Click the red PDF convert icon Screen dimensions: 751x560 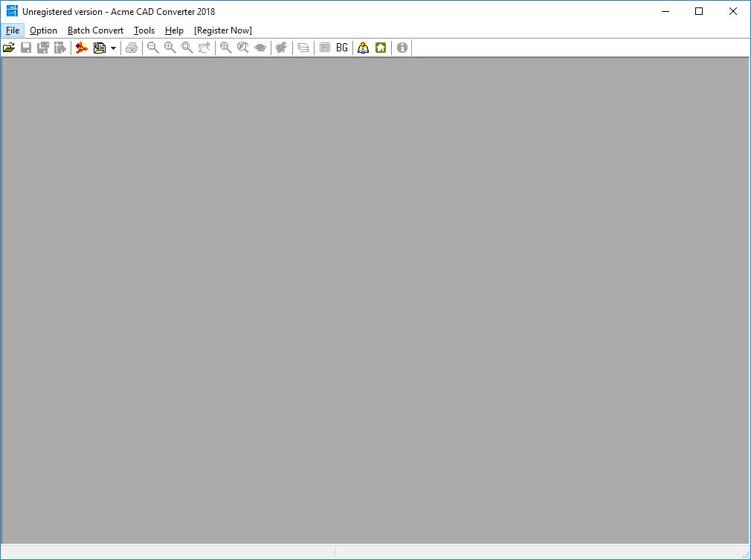pos(82,48)
